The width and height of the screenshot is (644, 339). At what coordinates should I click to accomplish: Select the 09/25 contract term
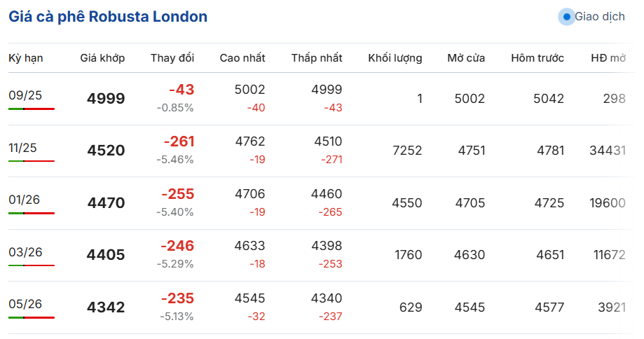click(x=25, y=95)
